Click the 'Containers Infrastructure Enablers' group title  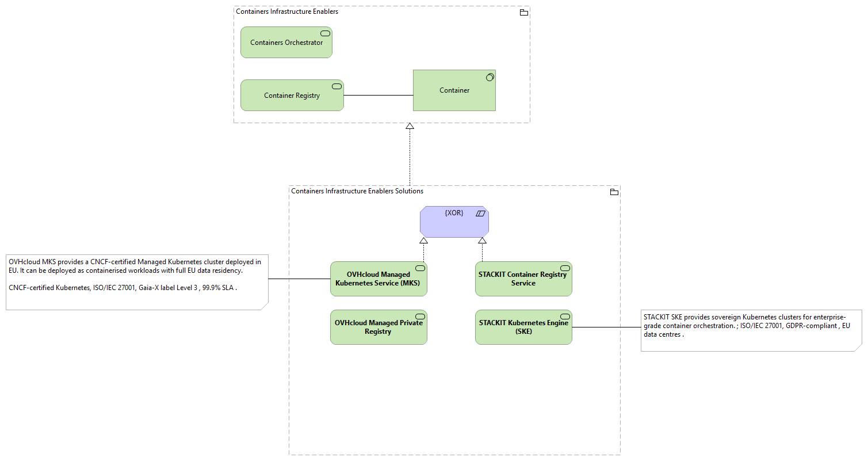pyautogui.click(x=287, y=12)
